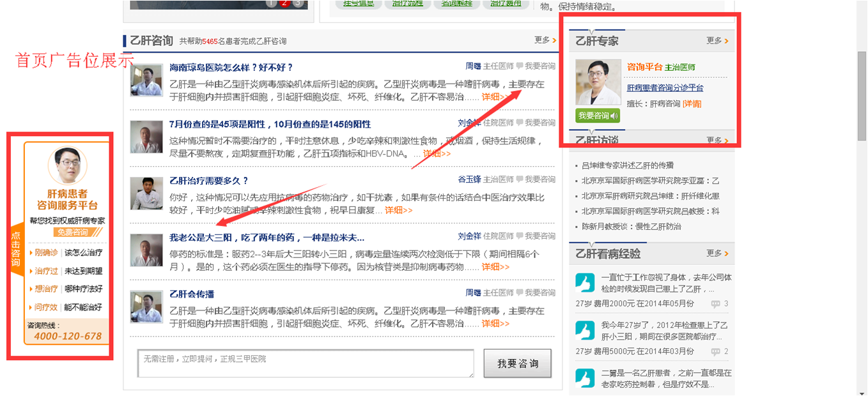The image size is (868, 396).
Task: Open the 点击咨询 orange side tab
Action: point(17,250)
